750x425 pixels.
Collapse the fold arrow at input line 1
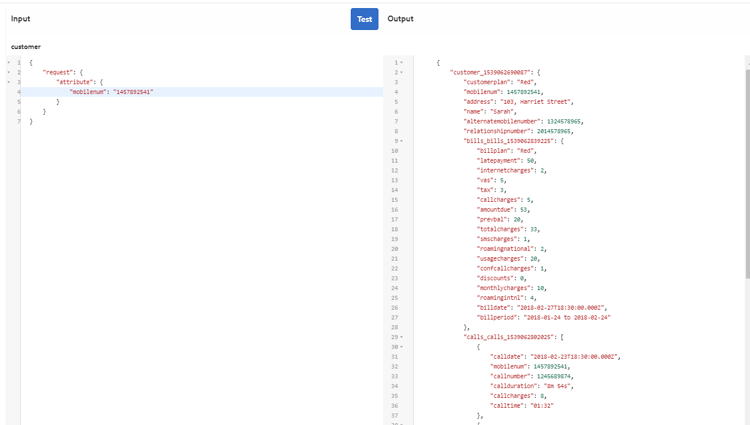[x=9, y=63]
